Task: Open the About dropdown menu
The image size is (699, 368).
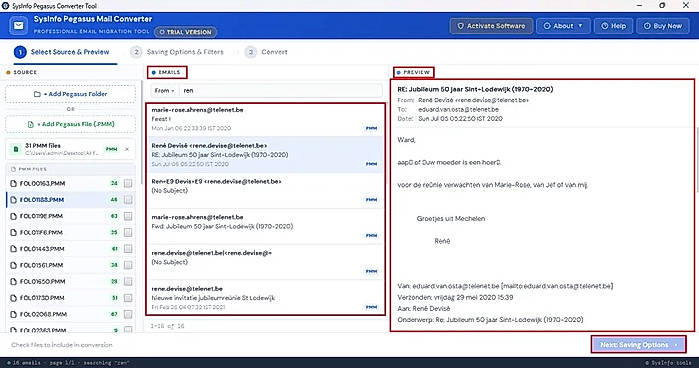Action: [x=563, y=26]
